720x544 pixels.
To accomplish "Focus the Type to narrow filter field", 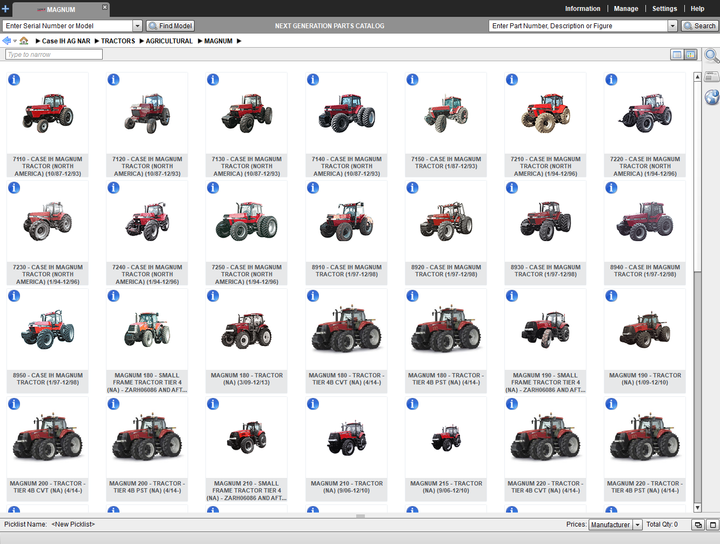I will coord(54,55).
